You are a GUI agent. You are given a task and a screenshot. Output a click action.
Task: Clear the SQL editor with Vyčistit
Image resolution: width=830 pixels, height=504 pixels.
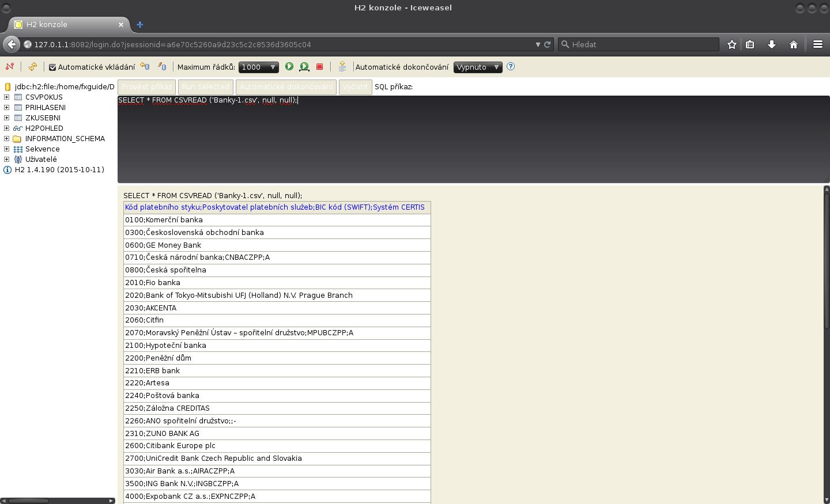(x=356, y=86)
